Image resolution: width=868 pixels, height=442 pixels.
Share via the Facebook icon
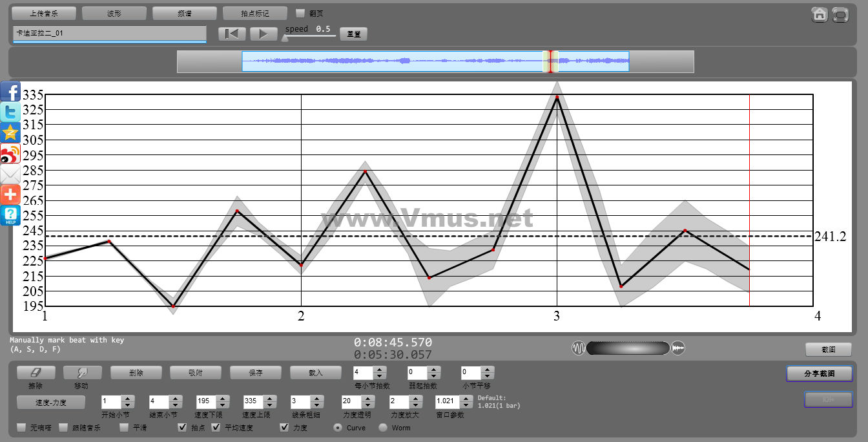[x=10, y=92]
